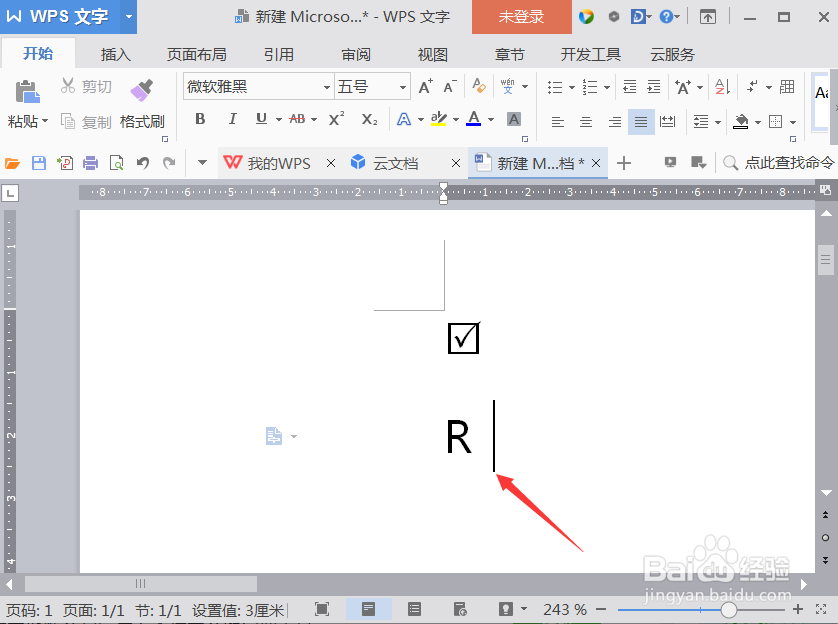The image size is (838, 624).
Task: Toggle italic formatting
Action: [x=231, y=120]
